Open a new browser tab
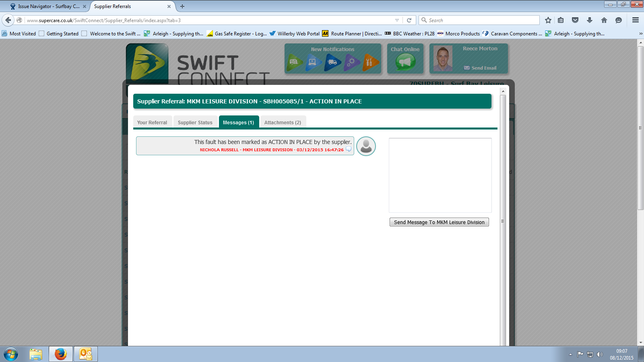Image resolution: width=644 pixels, height=362 pixels. coord(182,6)
